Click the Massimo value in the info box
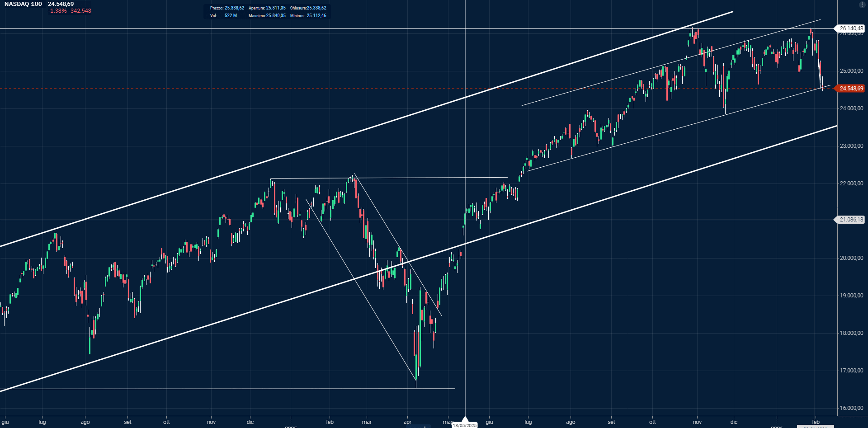Screen dimensions: 868x428 [x=276, y=16]
